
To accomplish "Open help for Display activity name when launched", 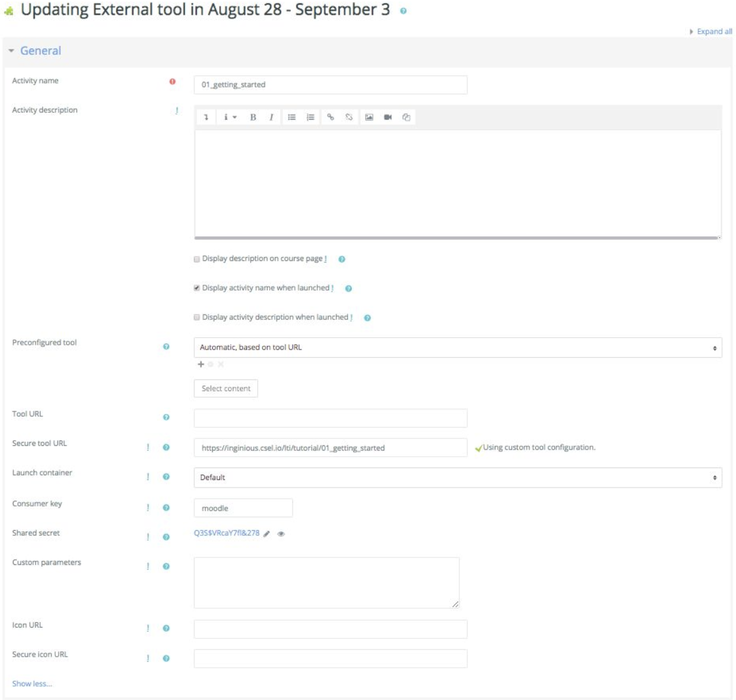I will pos(348,288).
